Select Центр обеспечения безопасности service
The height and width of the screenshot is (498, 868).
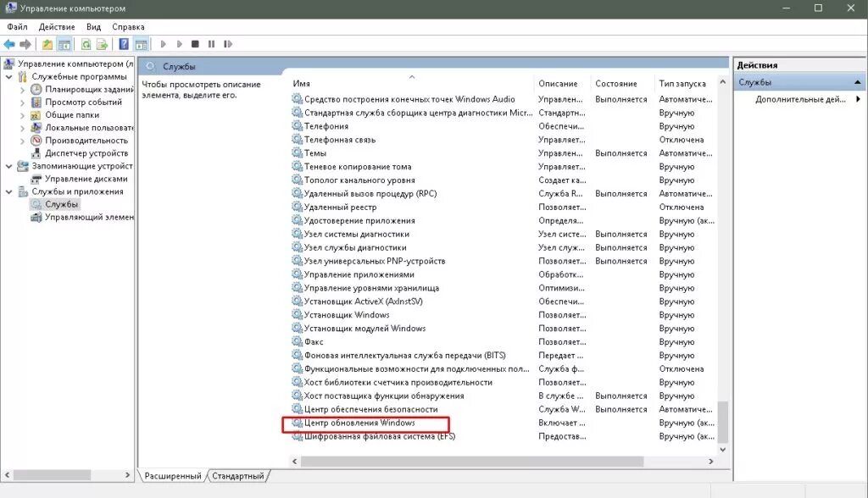[371, 409]
